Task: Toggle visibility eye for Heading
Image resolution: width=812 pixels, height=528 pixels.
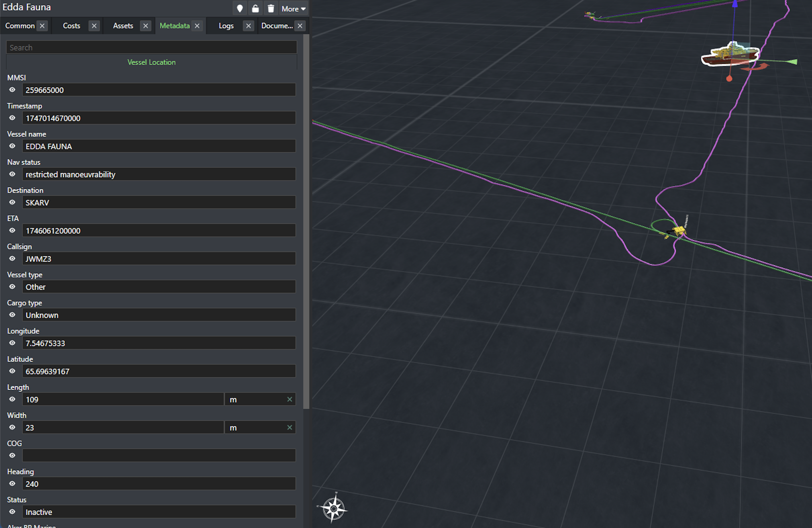Action: (12, 484)
